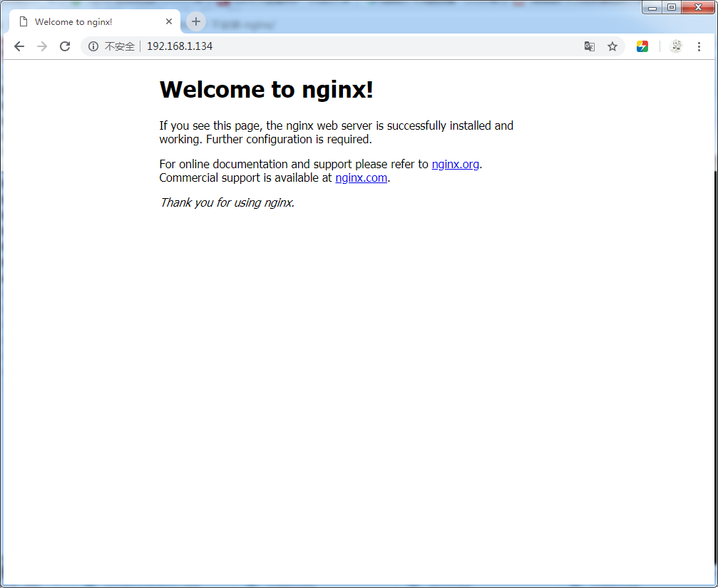This screenshot has height=588, width=718.
Task: Open the Google Translate page icon
Action: click(x=590, y=46)
